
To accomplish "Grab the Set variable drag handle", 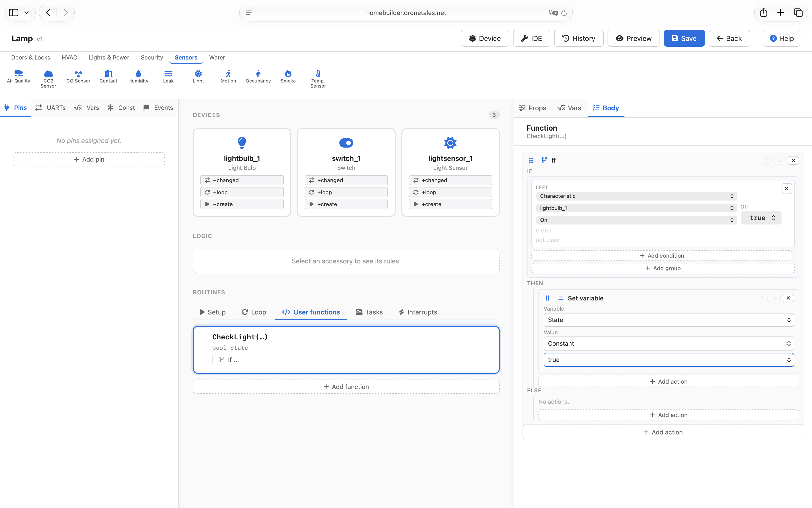I will coord(548,298).
